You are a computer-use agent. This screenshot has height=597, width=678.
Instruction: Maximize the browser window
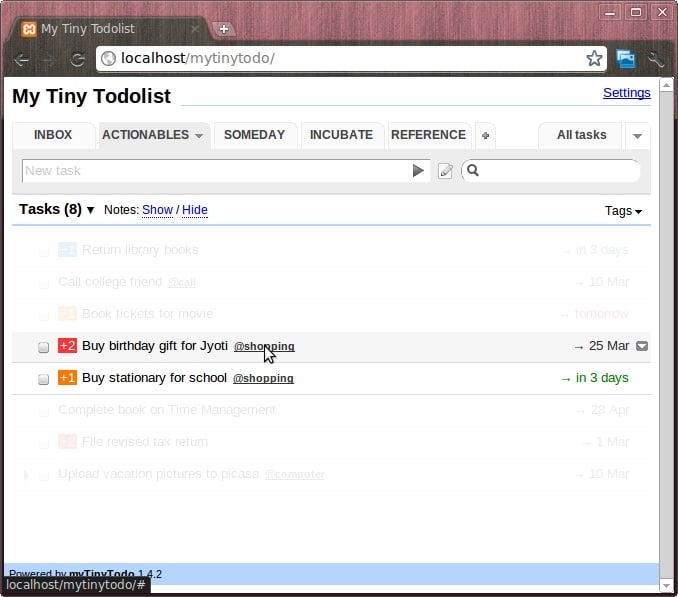[636, 12]
